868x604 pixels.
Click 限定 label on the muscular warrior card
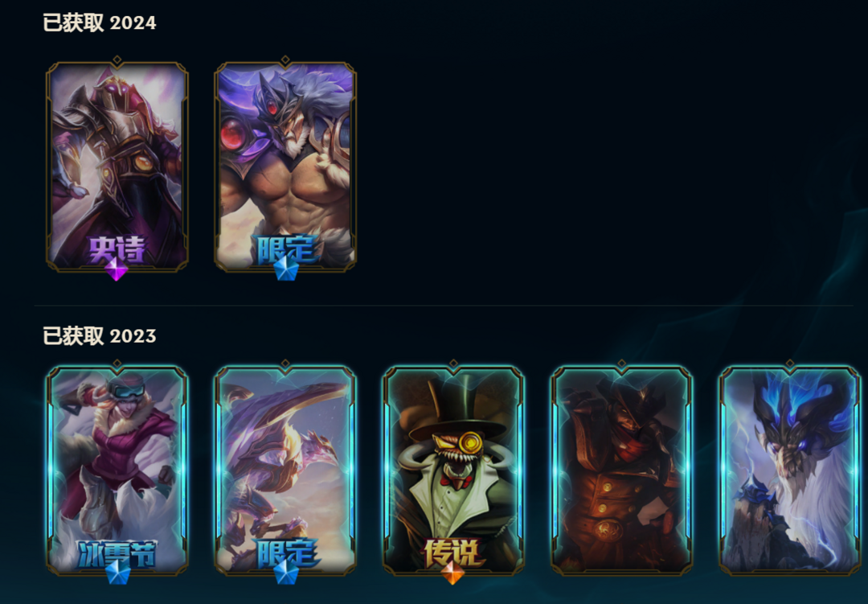coord(288,249)
